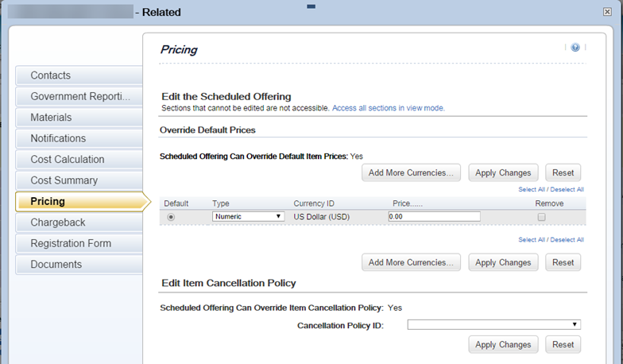
Task: Open the Contacts tab
Action: tap(79, 76)
